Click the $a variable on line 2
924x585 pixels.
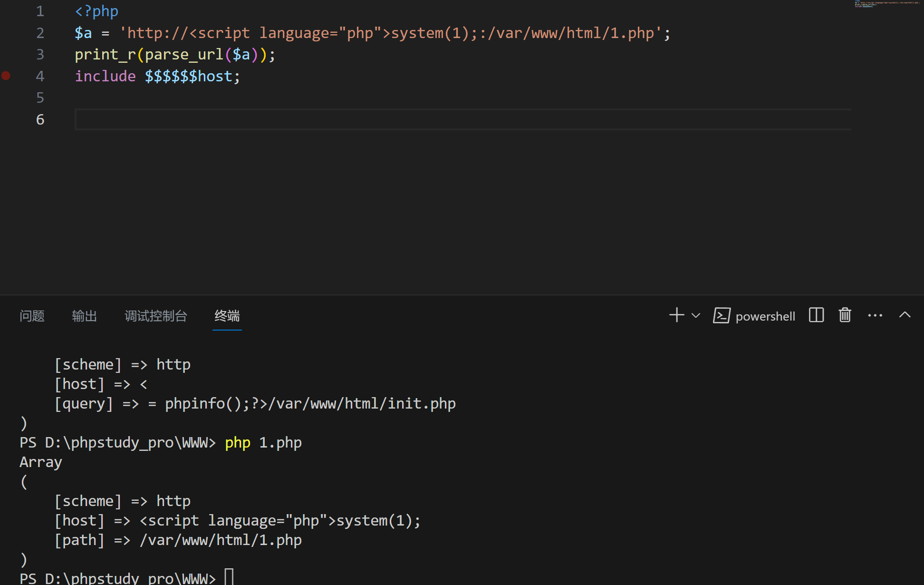click(83, 33)
